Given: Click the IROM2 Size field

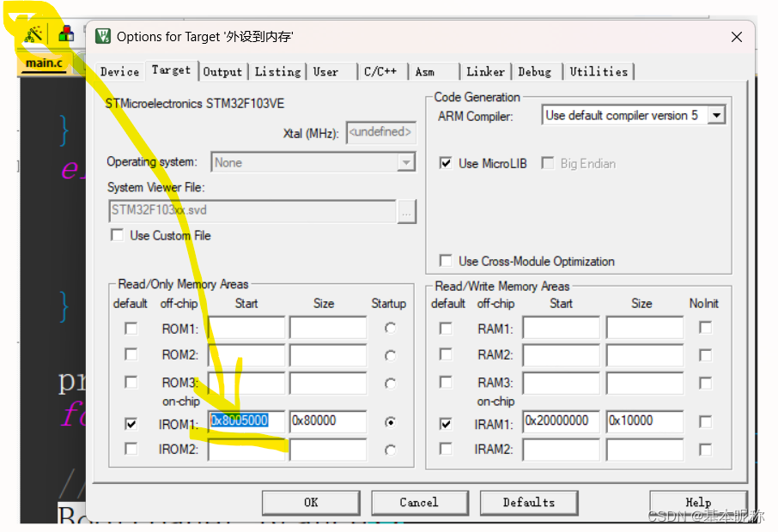Looking at the screenshot, I should 328,450.
